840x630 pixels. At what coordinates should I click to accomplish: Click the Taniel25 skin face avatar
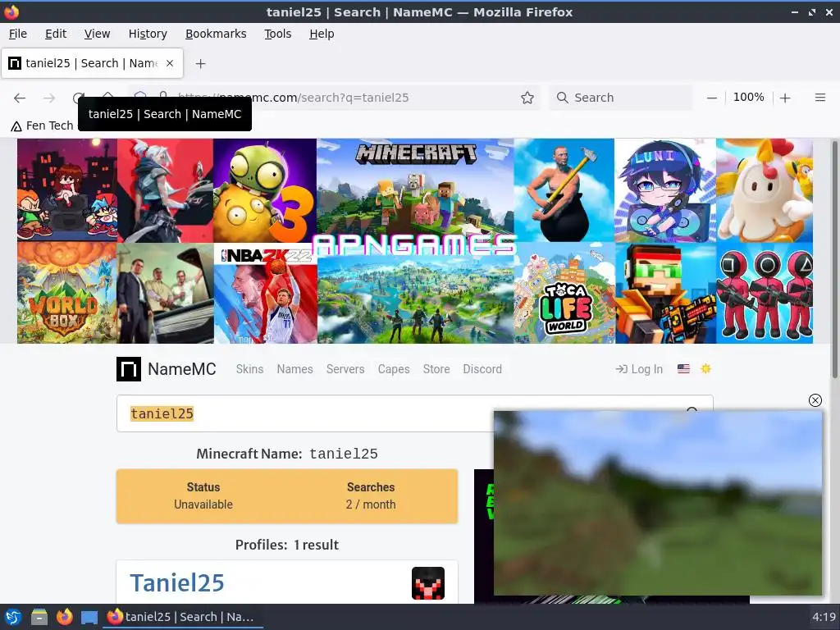tap(428, 583)
